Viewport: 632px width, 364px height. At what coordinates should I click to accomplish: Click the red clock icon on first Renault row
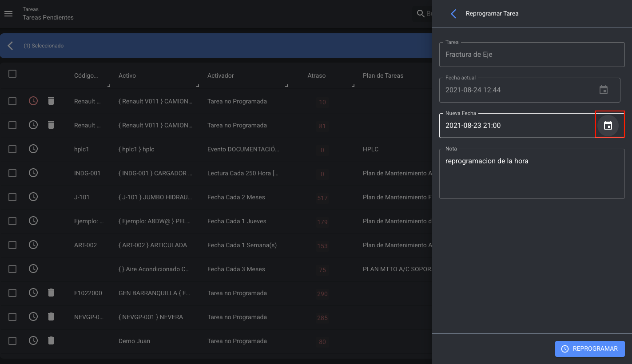[33, 101]
